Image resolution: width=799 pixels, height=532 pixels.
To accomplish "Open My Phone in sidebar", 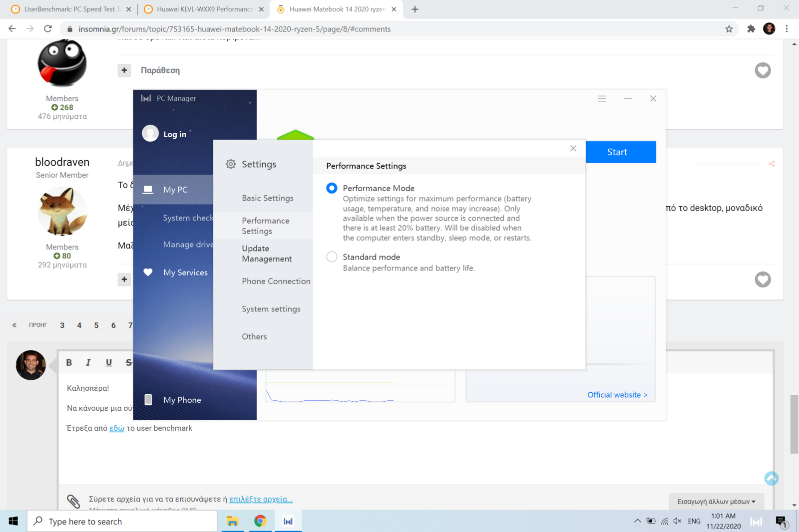I will [x=182, y=400].
